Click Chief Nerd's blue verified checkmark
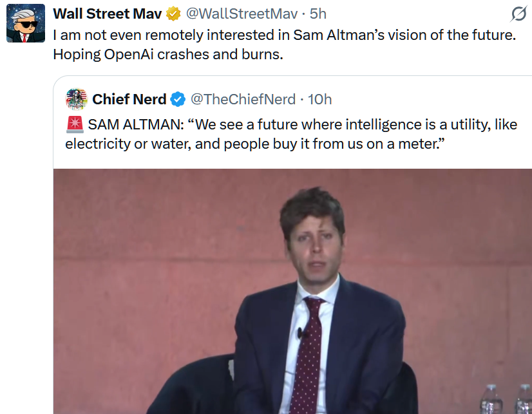The width and height of the screenshot is (532, 414). point(178,99)
